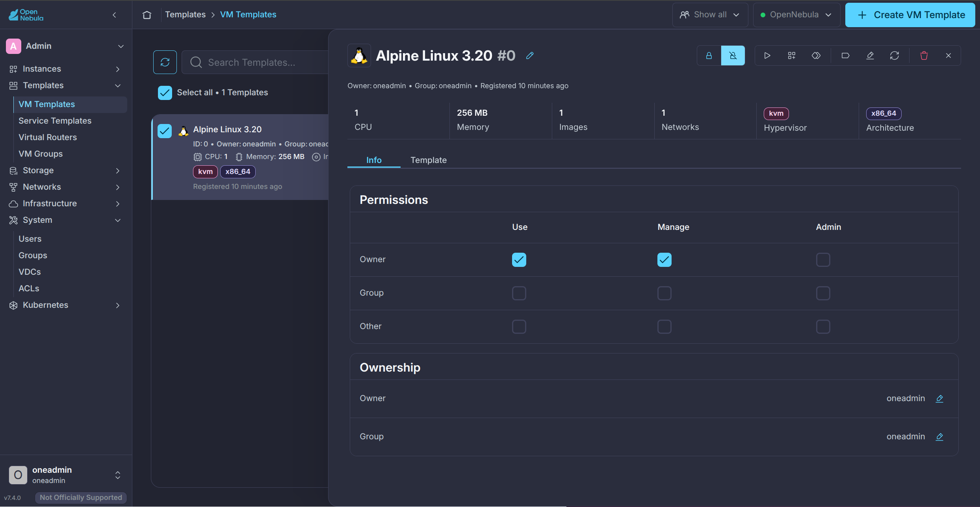
Task: Open Service Templates in the sidebar
Action: point(71,121)
